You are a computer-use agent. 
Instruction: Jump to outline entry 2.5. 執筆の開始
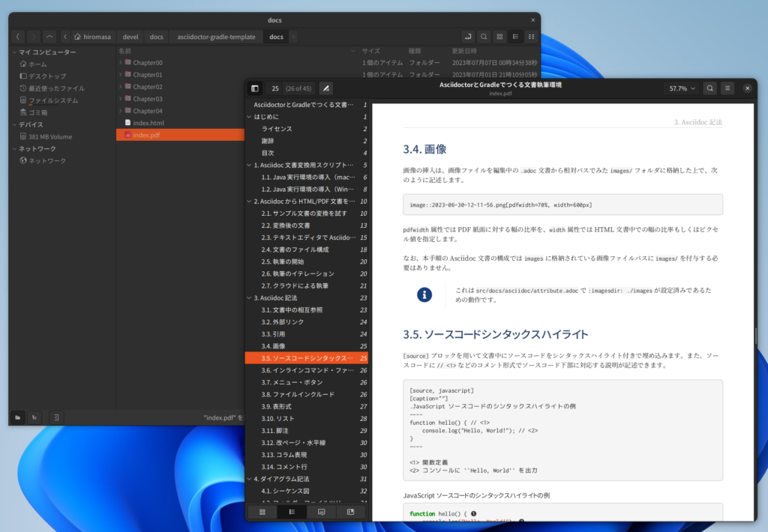307,262
